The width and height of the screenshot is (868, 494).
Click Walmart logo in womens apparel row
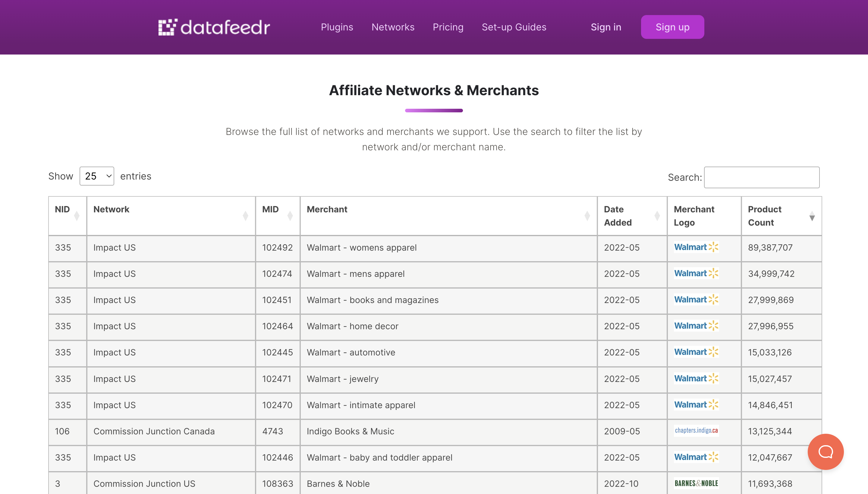pos(696,247)
